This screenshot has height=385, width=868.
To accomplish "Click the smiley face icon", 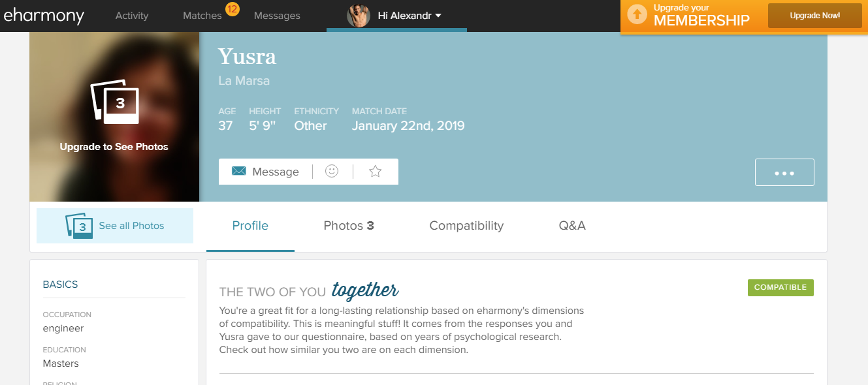I will point(332,171).
